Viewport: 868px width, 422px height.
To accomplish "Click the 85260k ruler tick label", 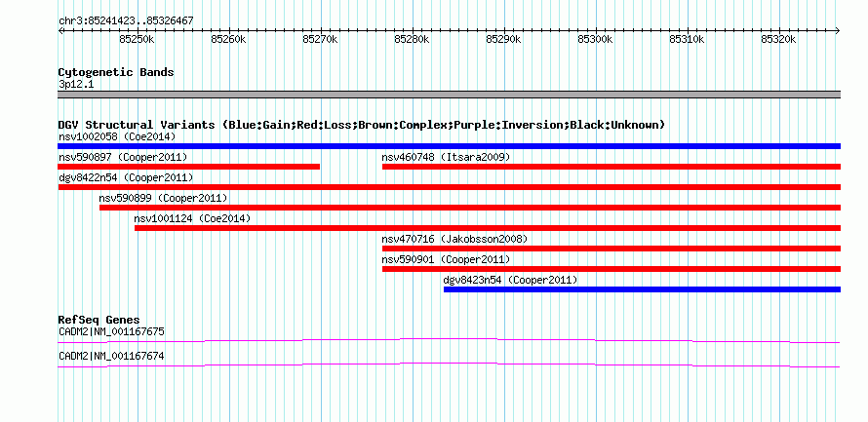I will pos(228,39).
